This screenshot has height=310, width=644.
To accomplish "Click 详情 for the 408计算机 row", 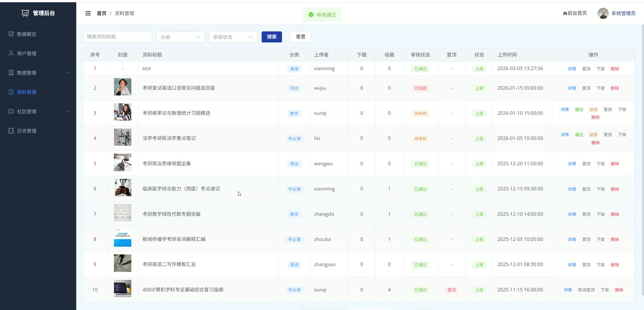I will click(x=568, y=290).
